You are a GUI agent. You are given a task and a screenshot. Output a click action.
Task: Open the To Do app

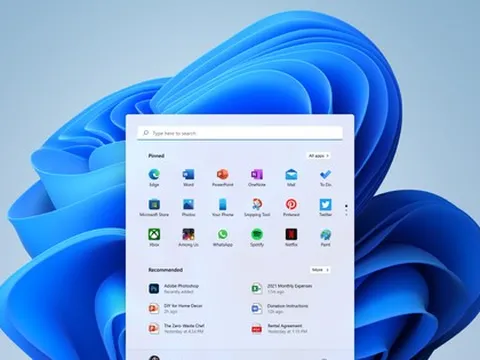coord(325,178)
